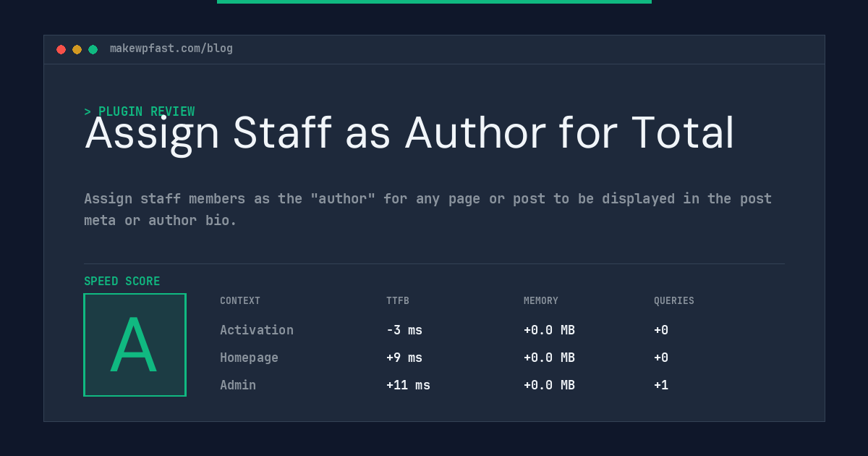The width and height of the screenshot is (868, 456).
Task: Click the Homepage TTFB value '+9 ms'
Action: (x=404, y=358)
